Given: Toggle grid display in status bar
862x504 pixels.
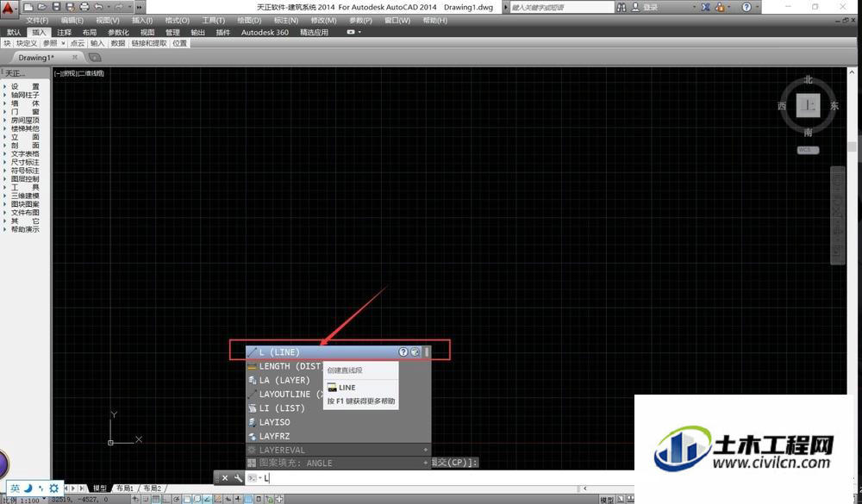Looking at the screenshot, I should tap(157, 499).
